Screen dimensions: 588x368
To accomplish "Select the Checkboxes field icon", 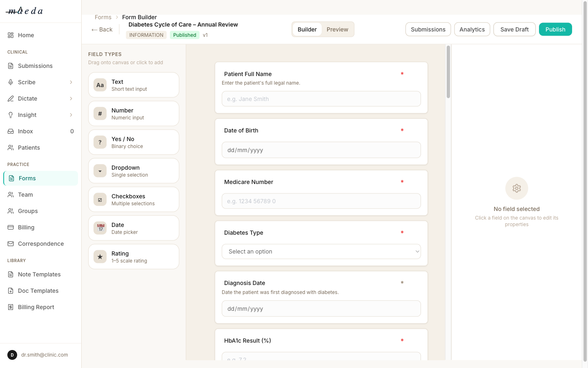I will pos(100,199).
